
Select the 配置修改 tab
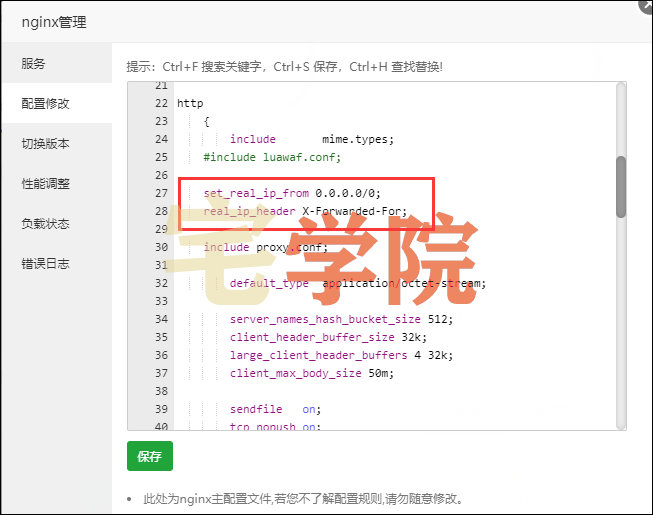pos(46,103)
